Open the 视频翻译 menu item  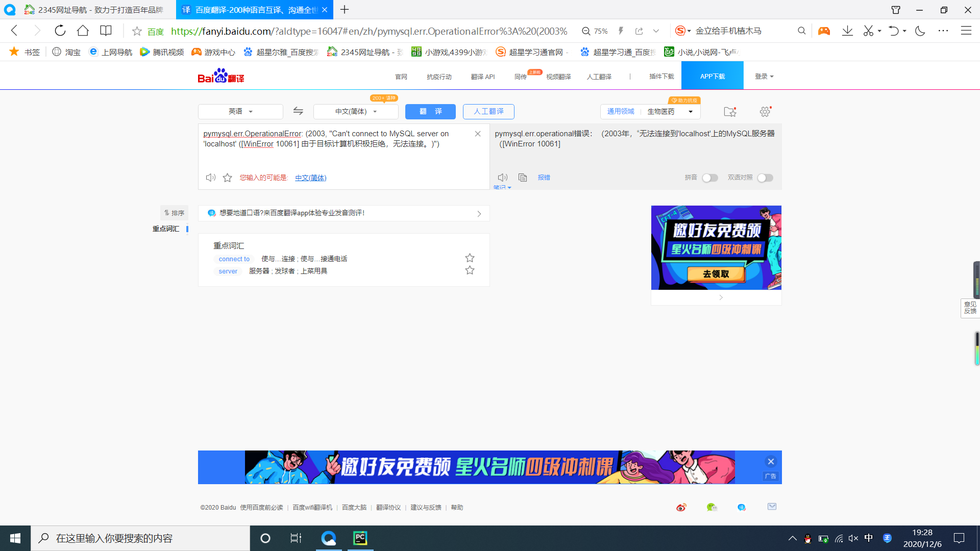[x=558, y=77]
